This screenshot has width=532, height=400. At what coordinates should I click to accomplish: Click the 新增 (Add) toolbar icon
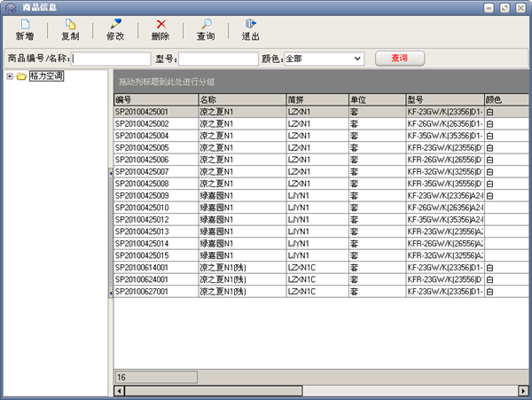[24, 25]
